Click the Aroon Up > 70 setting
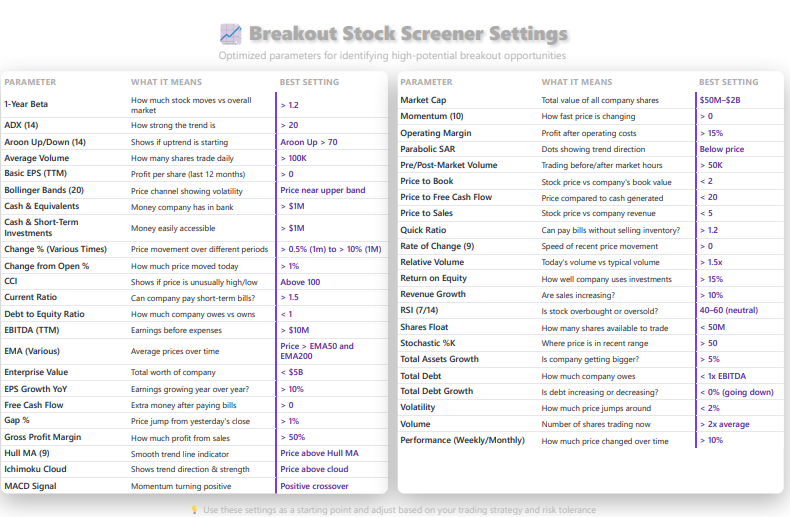Viewport: 790px width, 517px height. pos(309,142)
